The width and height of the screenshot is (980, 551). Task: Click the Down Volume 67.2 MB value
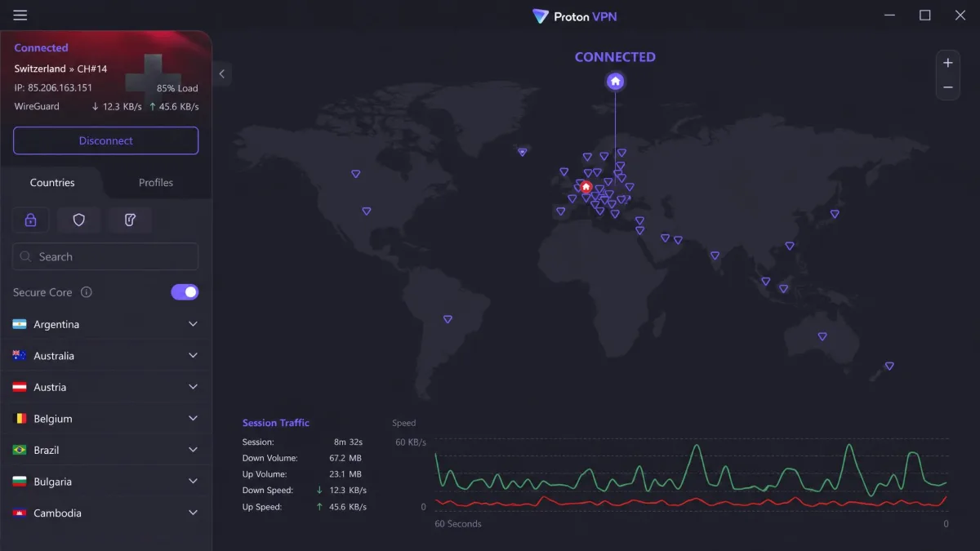pyautogui.click(x=345, y=458)
